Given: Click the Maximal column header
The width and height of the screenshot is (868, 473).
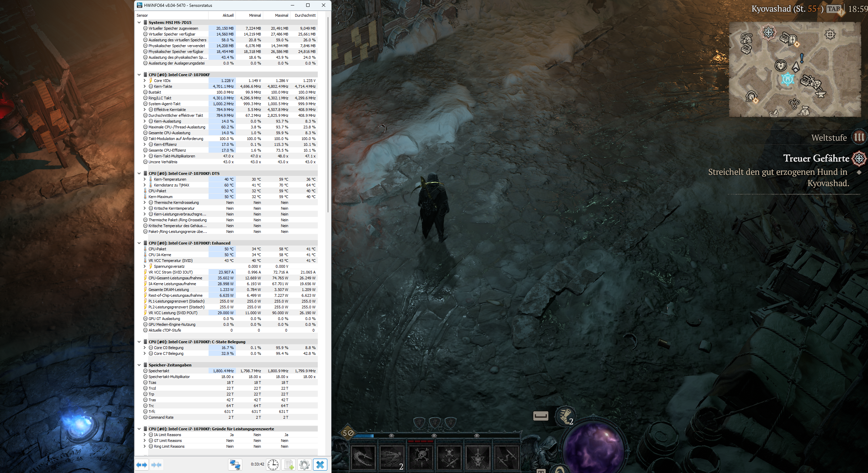Looking at the screenshot, I should pyautogui.click(x=276, y=15).
